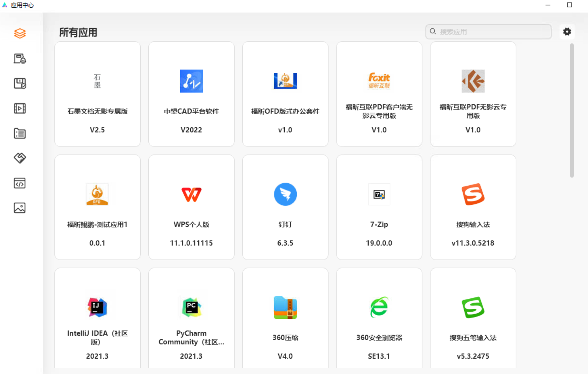Viewport: 588px width, 374px height.
Task: Click the 福昕互联PDF无影云专用版 label
Action: point(473,111)
